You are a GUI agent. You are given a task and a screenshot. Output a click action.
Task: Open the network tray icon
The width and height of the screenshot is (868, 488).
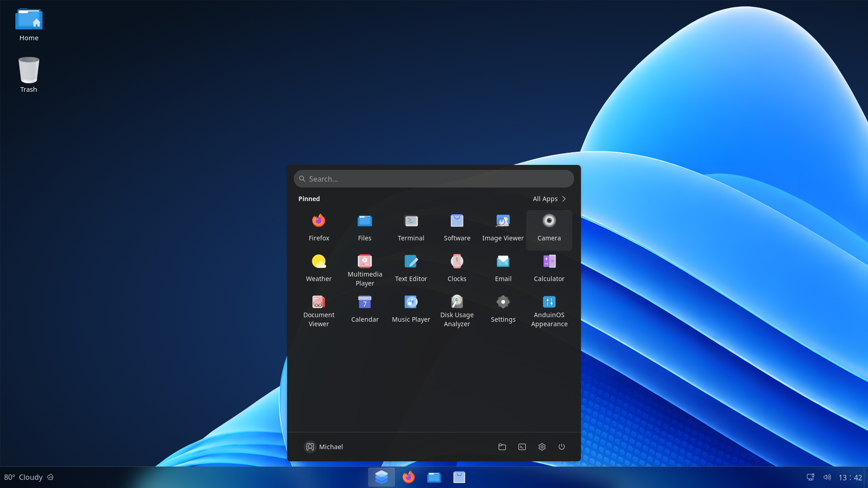click(x=811, y=477)
